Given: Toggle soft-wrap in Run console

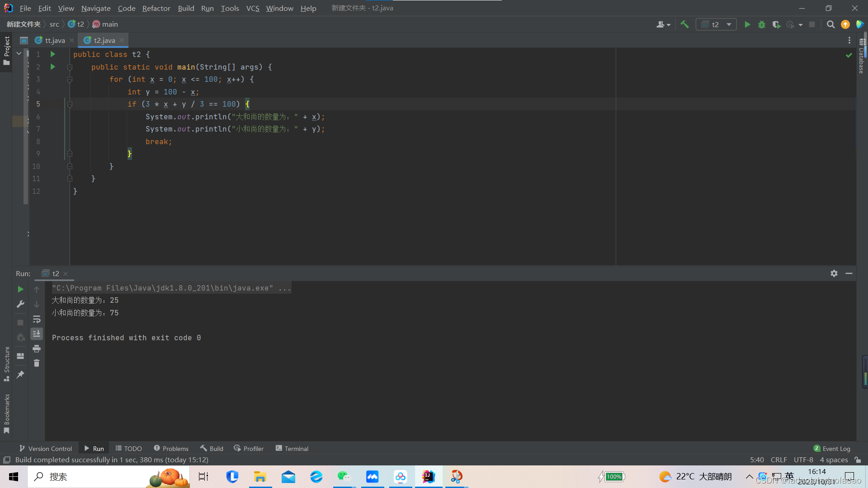Looking at the screenshot, I should pos(37,319).
